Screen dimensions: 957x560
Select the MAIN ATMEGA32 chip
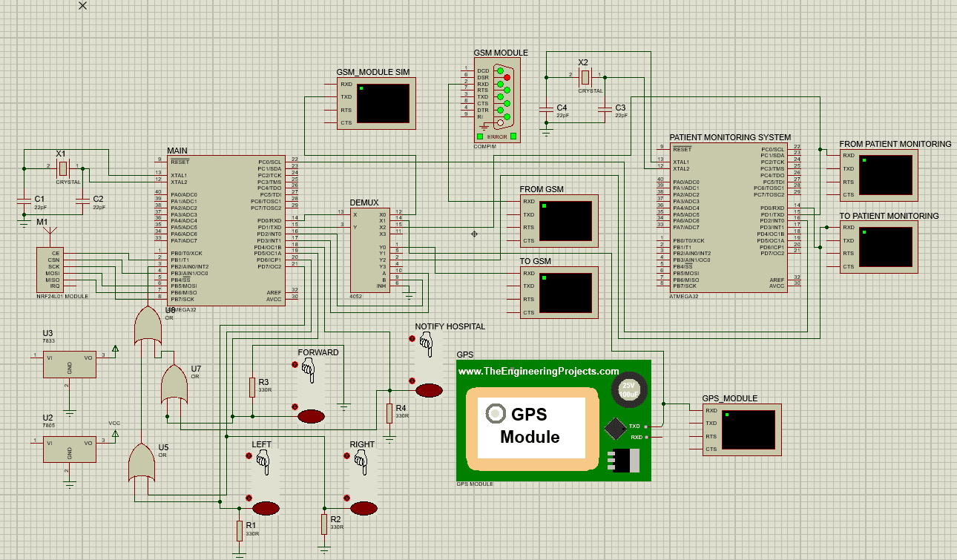coord(226,230)
